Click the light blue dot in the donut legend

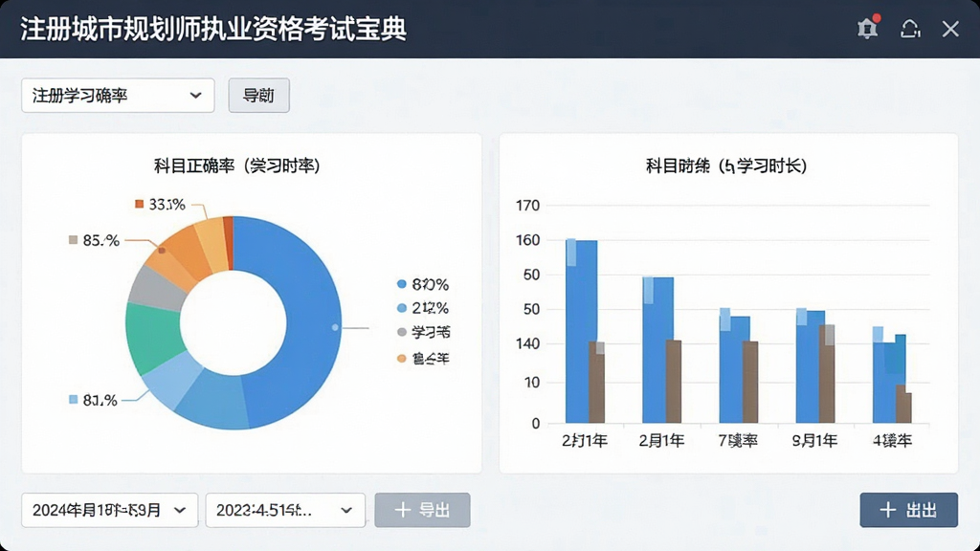tap(402, 308)
